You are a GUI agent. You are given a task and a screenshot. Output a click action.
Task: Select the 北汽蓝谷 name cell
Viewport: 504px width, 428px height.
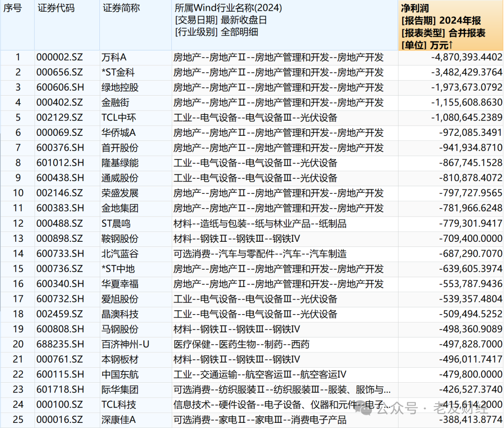coord(136,254)
